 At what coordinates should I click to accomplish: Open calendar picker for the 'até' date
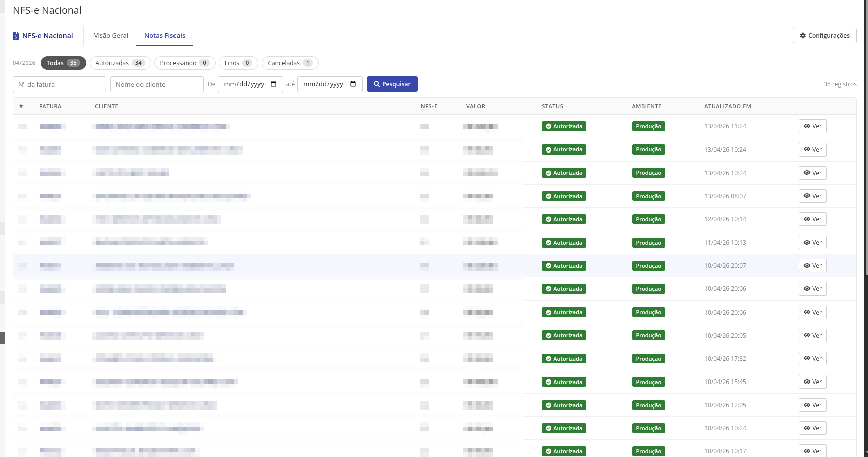[x=353, y=84]
